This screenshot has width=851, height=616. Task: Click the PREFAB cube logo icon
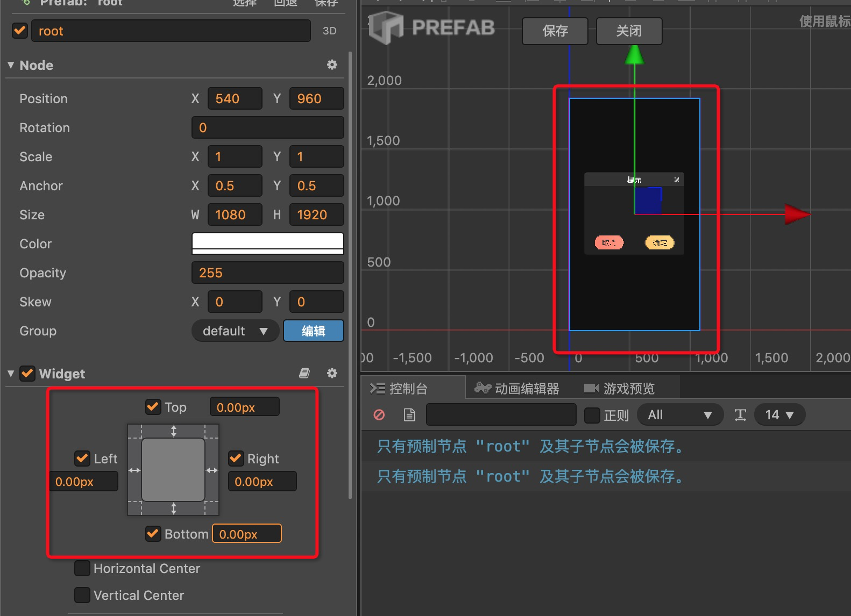pos(385,27)
